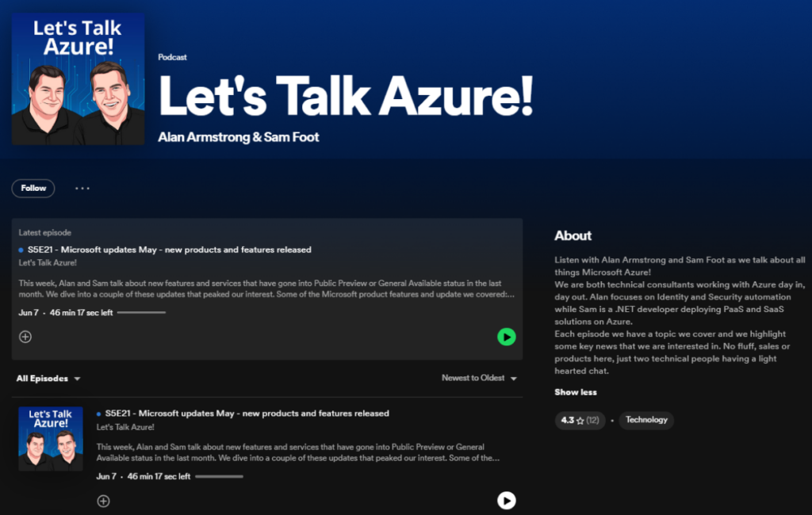Collapse the About text with Show less

pos(576,392)
